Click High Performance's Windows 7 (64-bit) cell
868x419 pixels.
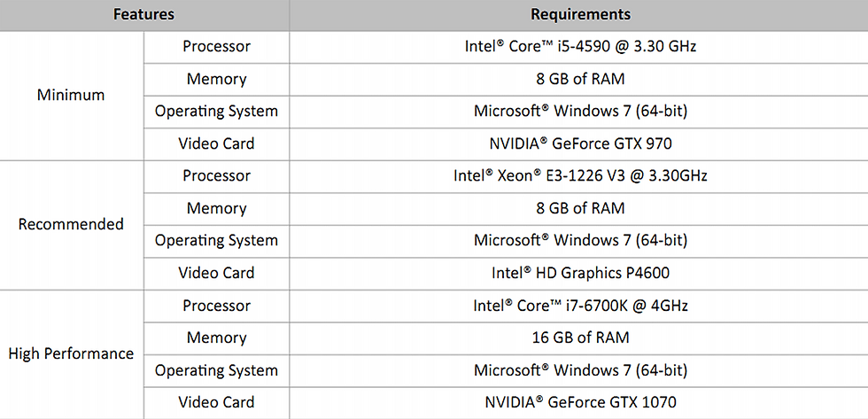(x=578, y=370)
